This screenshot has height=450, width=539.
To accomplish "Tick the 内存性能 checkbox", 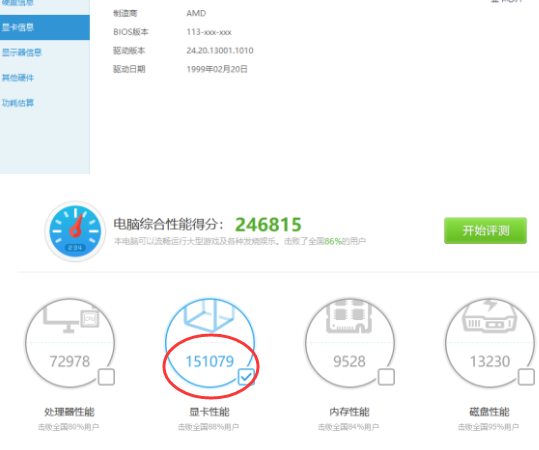I will tap(386, 377).
